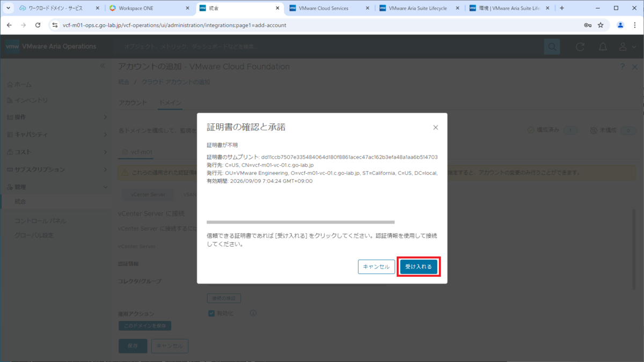This screenshot has width=644, height=362.
Task: Click the 証明書のサムプリント line in the dialog
Action: [x=322, y=157]
